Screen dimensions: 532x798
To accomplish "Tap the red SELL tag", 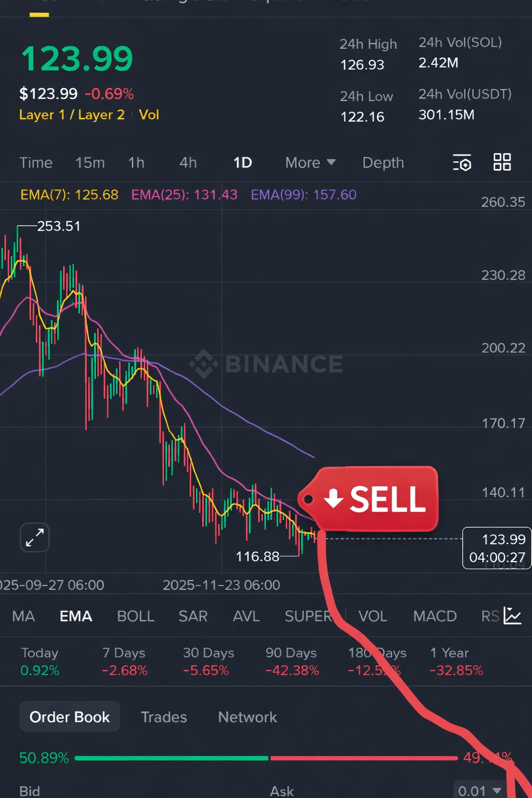I will click(370, 499).
